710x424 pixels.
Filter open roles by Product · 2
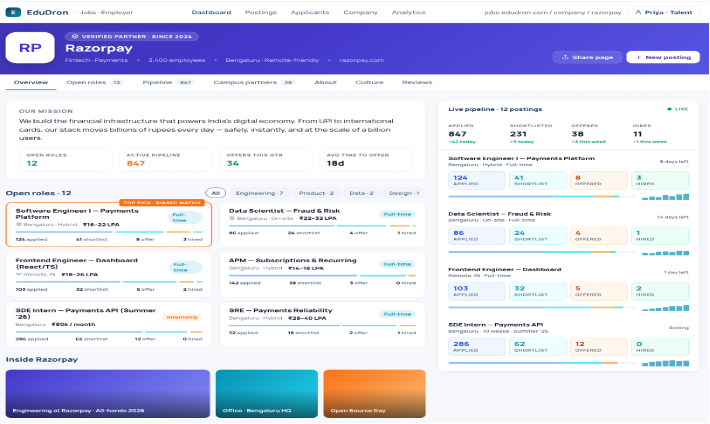316,193
